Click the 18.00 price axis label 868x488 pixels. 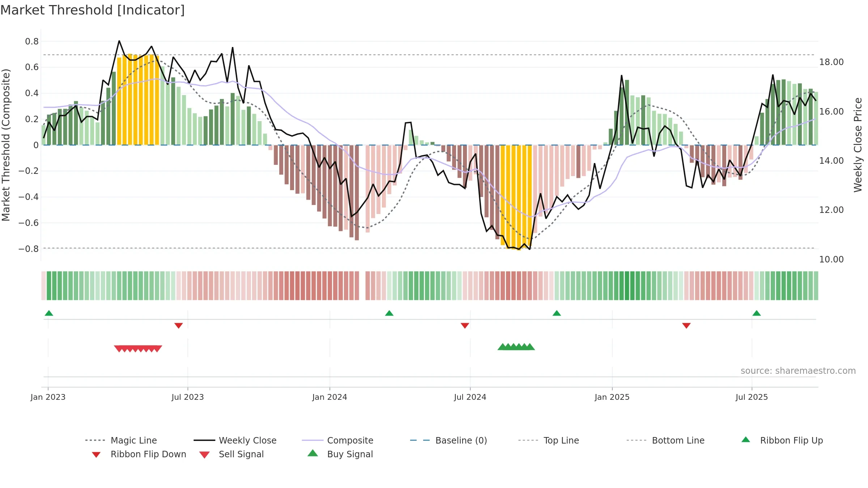tap(831, 62)
